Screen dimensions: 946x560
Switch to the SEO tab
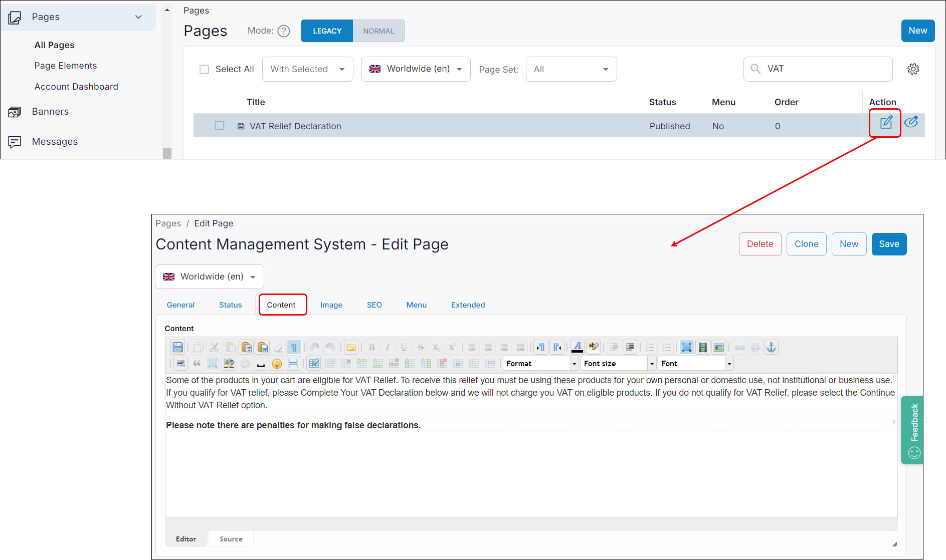point(374,305)
